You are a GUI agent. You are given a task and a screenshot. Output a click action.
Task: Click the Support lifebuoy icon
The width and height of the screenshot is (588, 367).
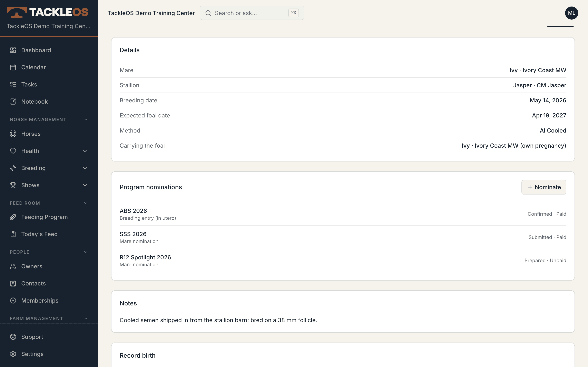[13, 337]
